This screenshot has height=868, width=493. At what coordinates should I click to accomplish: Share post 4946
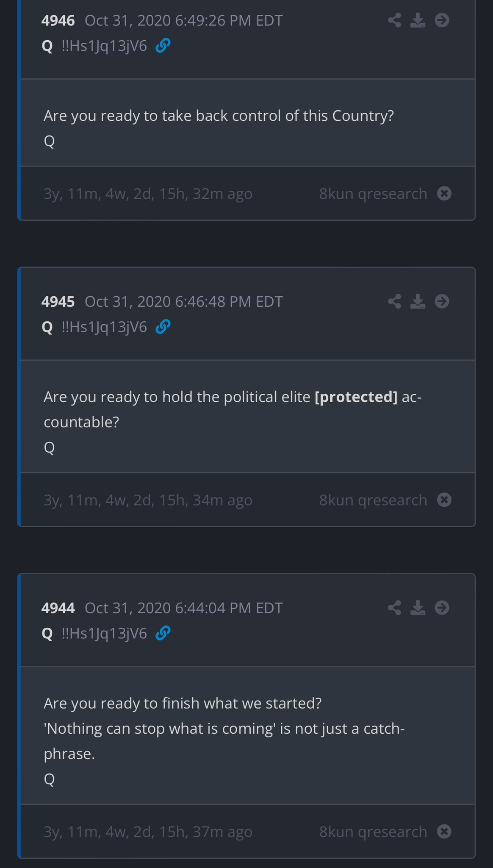[x=394, y=20]
